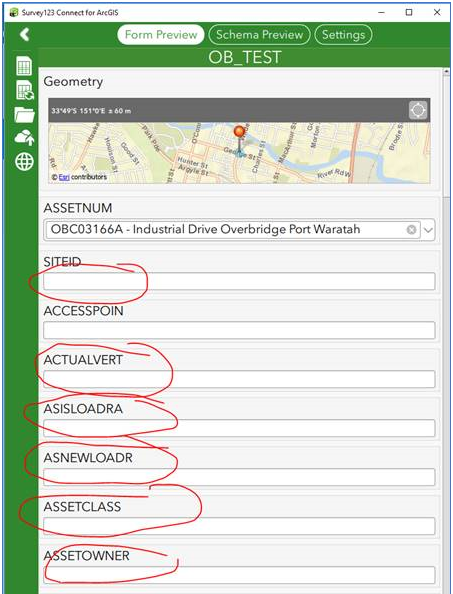Minimize the Survey123 Connect window
Image resolution: width=453 pixels, height=594 pixels.
381,13
